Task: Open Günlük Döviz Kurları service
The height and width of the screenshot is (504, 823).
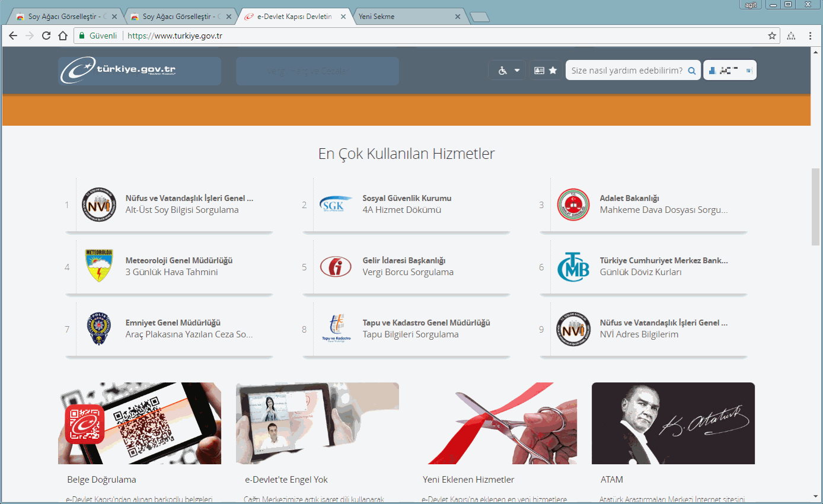Action: (641, 272)
